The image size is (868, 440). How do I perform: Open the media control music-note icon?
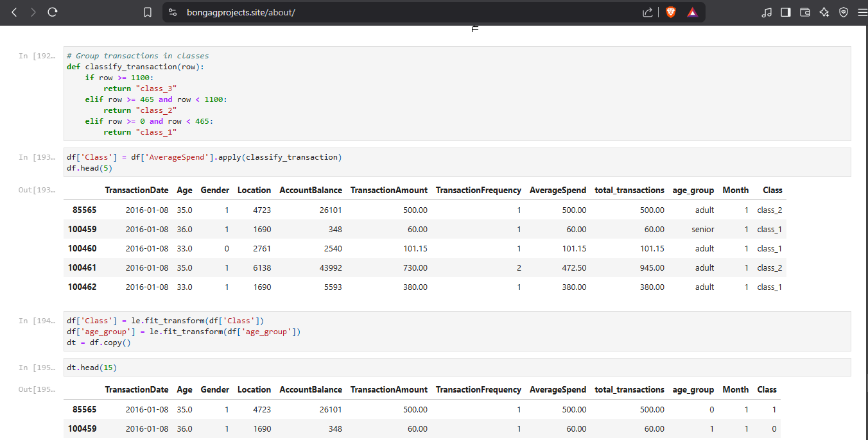click(767, 12)
